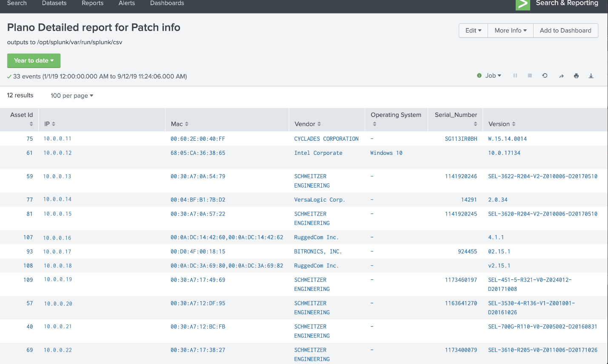Share the search job

click(x=561, y=75)
